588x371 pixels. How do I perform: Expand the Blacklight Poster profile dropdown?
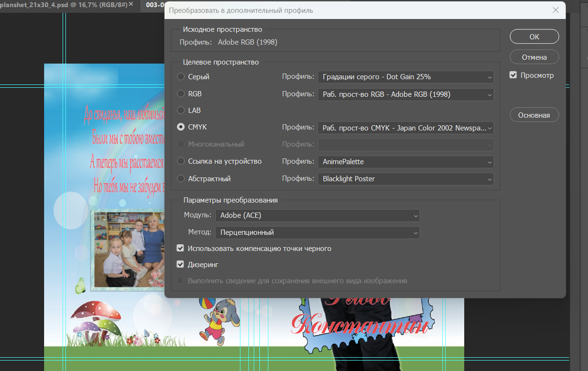[406, 179]
